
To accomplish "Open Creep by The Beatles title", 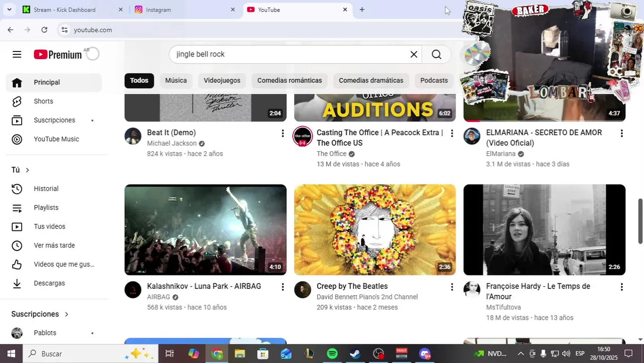I will pyautogui.click(x=352, y=286).
